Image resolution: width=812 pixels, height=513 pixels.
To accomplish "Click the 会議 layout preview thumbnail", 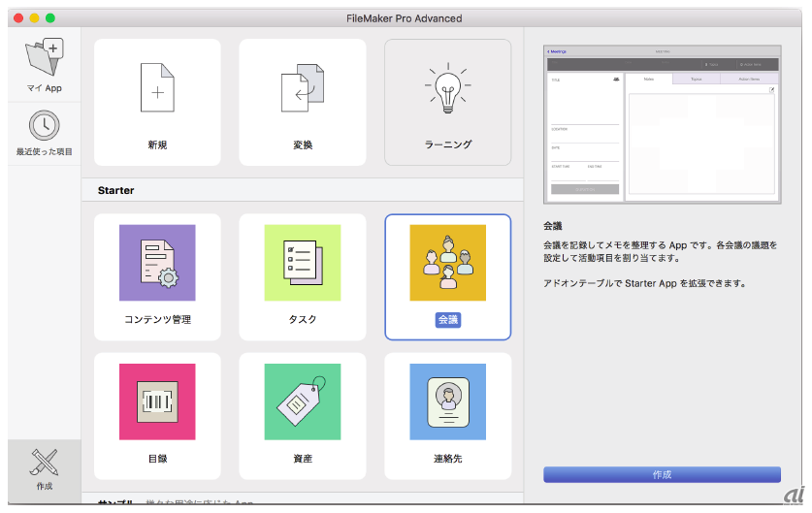I will click(663, 124).
